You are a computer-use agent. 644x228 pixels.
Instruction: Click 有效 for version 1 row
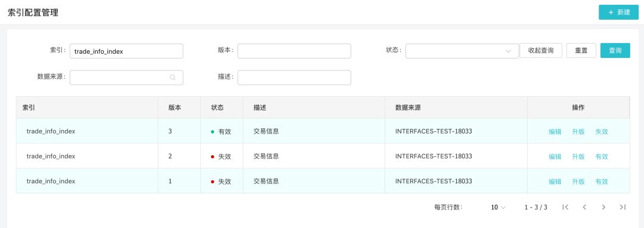point(602,181)
